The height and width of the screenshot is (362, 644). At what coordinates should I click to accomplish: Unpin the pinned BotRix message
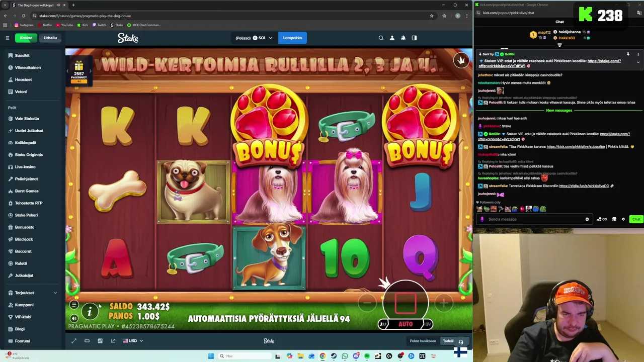pyautogui.click(x=628, y=54)
